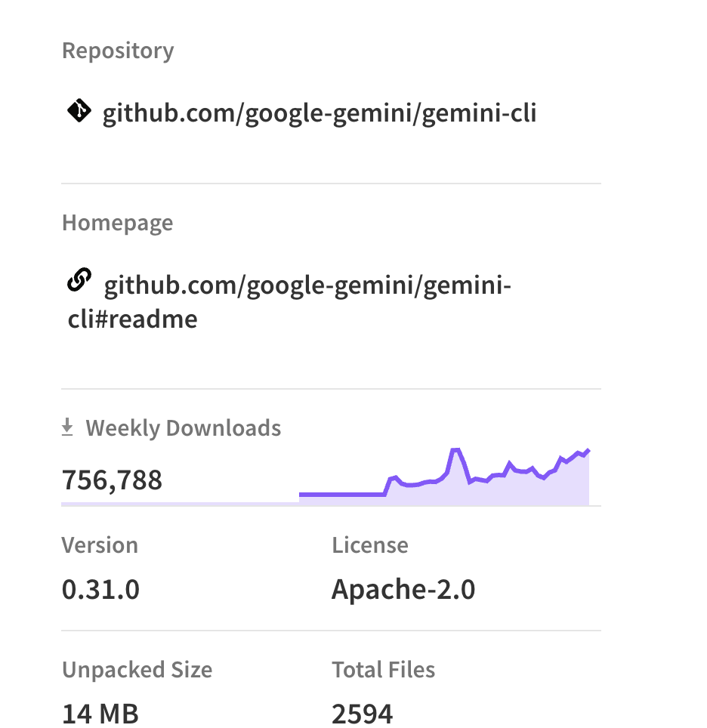
Task: Click the flat starting segment of the sparkline
Action: pyautogui.click(x=340, y=495)
